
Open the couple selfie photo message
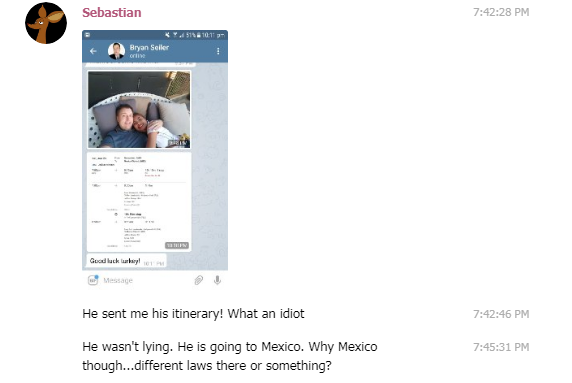(139, 109)
